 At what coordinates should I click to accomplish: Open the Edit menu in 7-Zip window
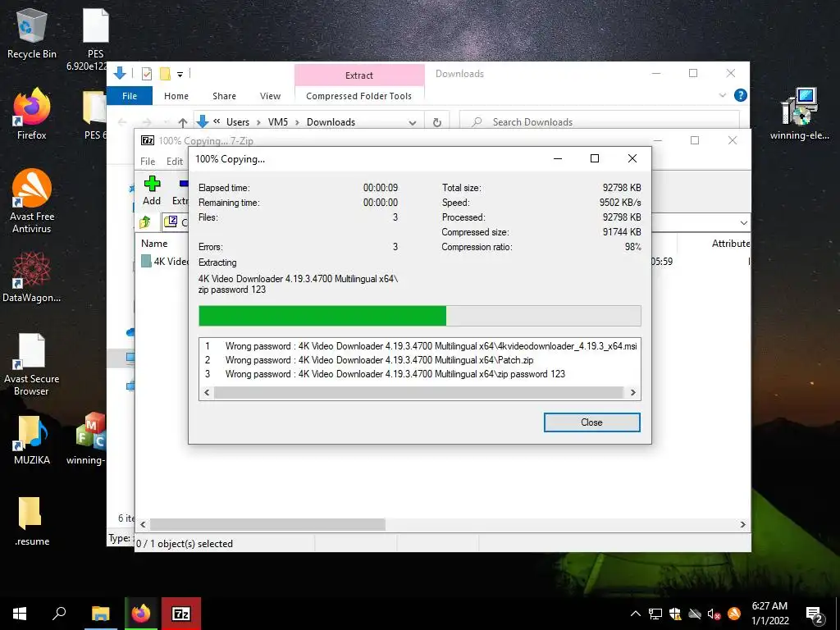175,162
